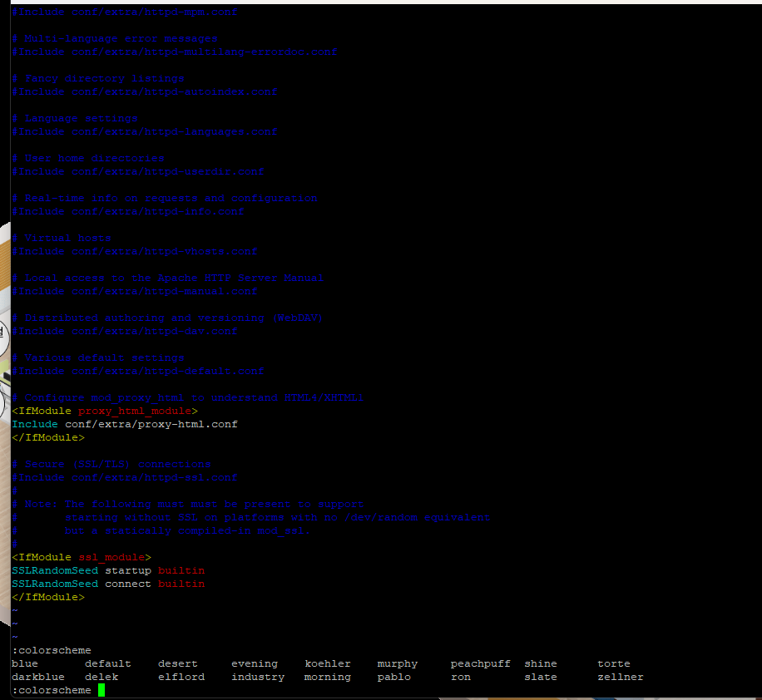Click the '# Note: The following must' comment
The image size is (762, 700).
tap(188, 504)
